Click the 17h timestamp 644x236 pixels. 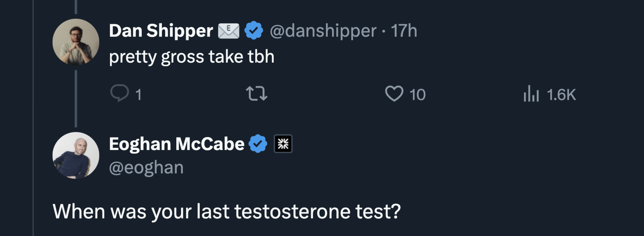click(404, 31)
